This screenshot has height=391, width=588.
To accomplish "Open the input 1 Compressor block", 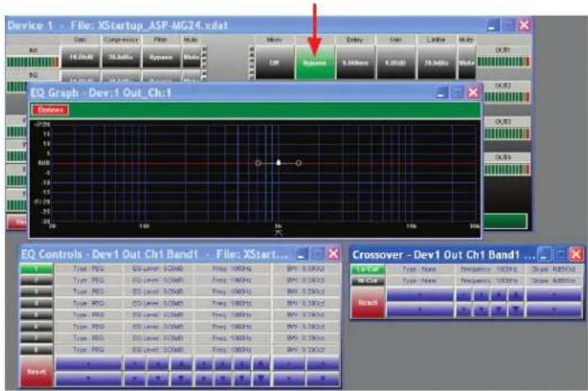I will tap(121, 57).
